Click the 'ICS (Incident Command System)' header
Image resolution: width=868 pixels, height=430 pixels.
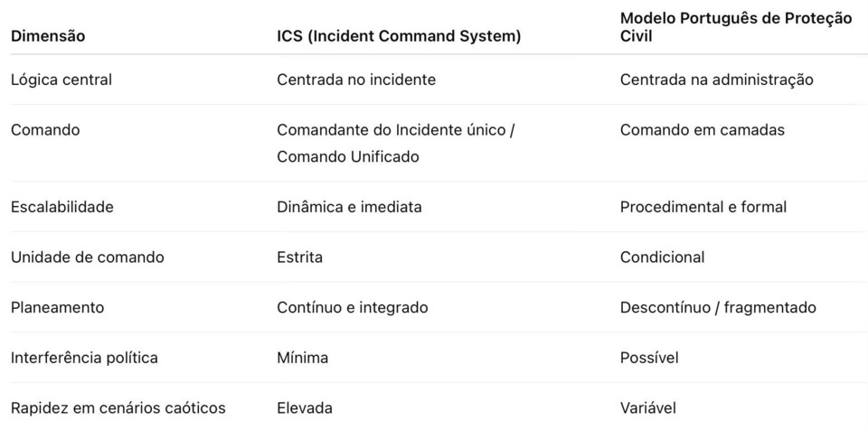pyautogui.click(x=399, y=36)
